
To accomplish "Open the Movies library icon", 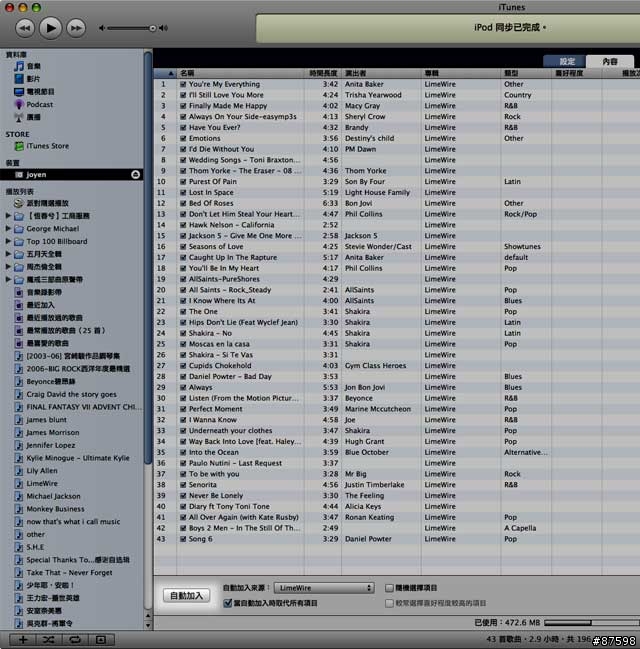I will pyautogui.click(x=19, y=79).
